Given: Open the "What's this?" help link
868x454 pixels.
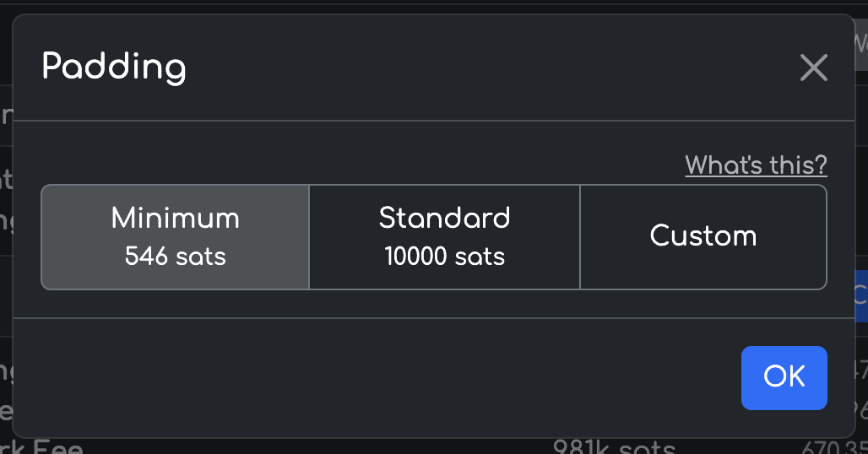Looking at the screenshot, I should (756, 165).
